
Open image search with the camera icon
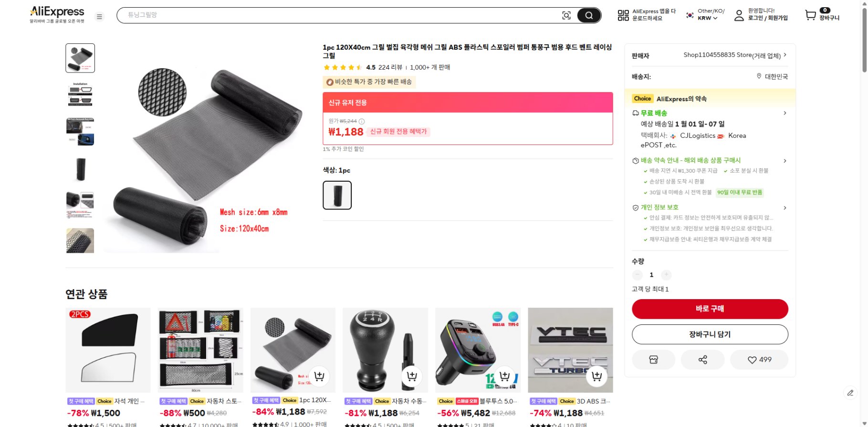566,15
